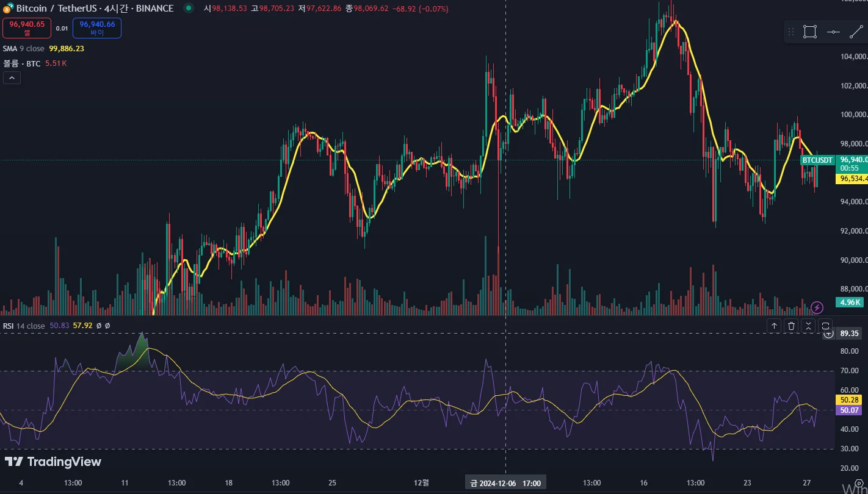868x494 pixels.
Task: Click the 99,886.23 SMA value
Action: [67, 48]
